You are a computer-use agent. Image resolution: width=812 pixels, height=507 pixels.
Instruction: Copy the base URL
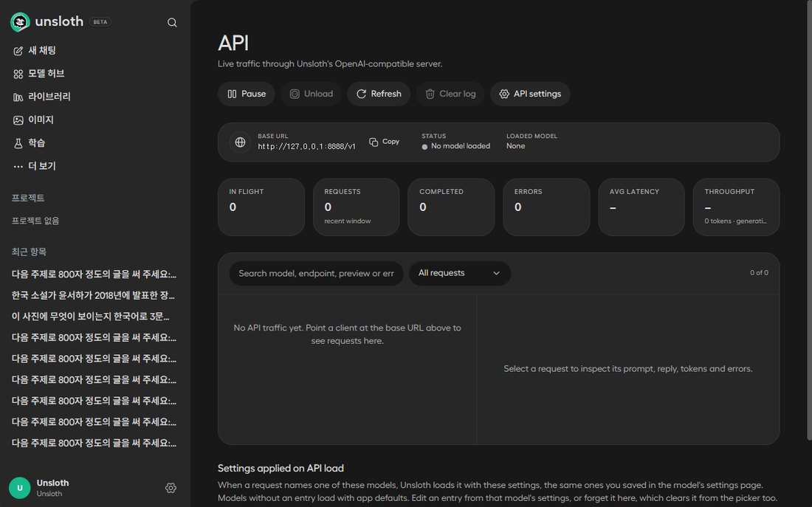click(x=385, y=142)
